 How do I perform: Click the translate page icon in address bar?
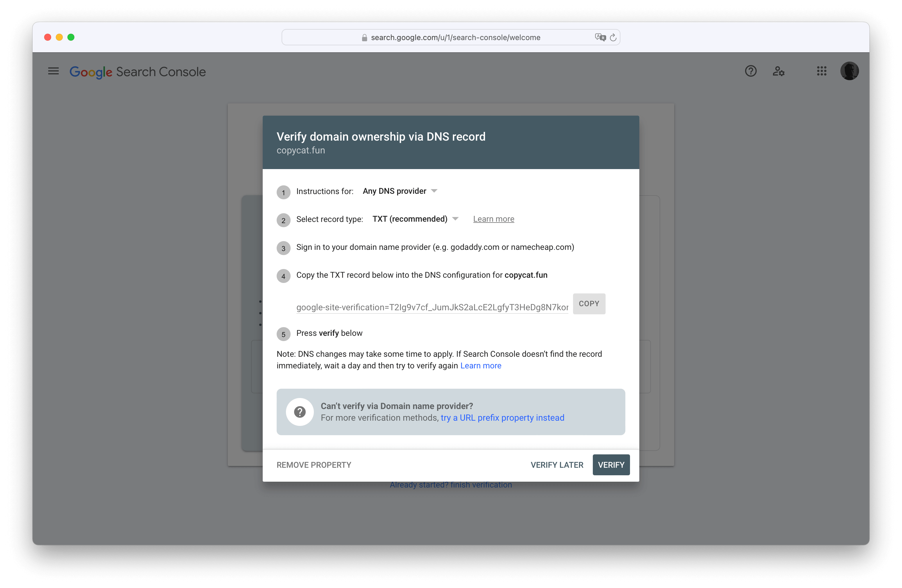click(600, 37)
